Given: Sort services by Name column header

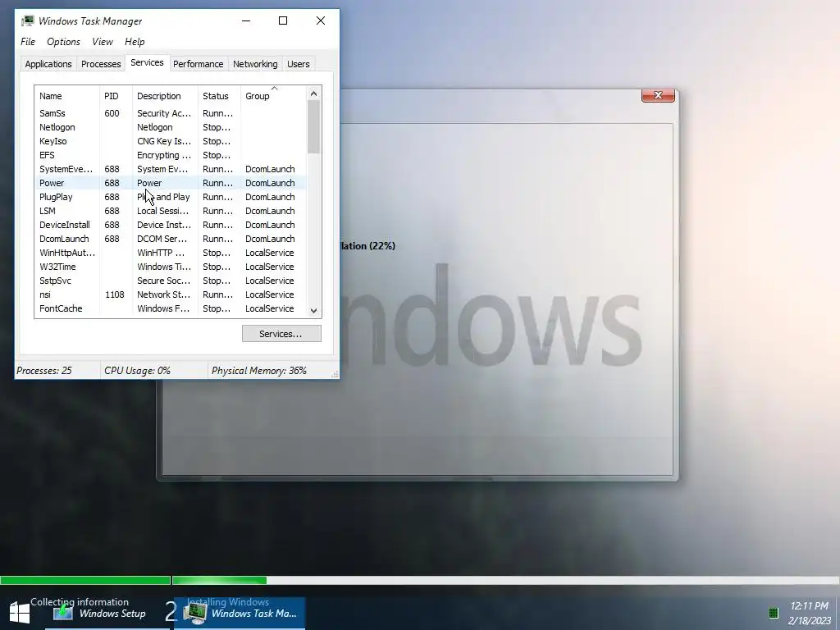Looking at the screenshot, I should coord(66,96).
